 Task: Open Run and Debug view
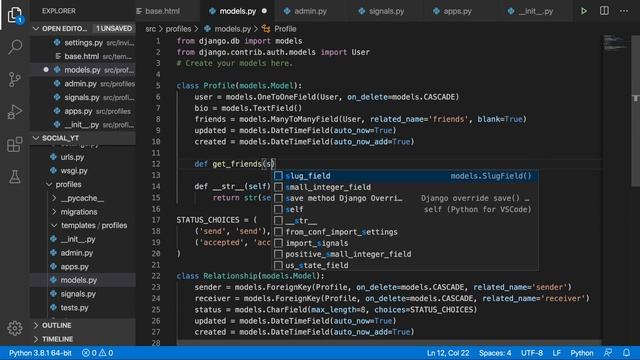click(x=15, y=111)
